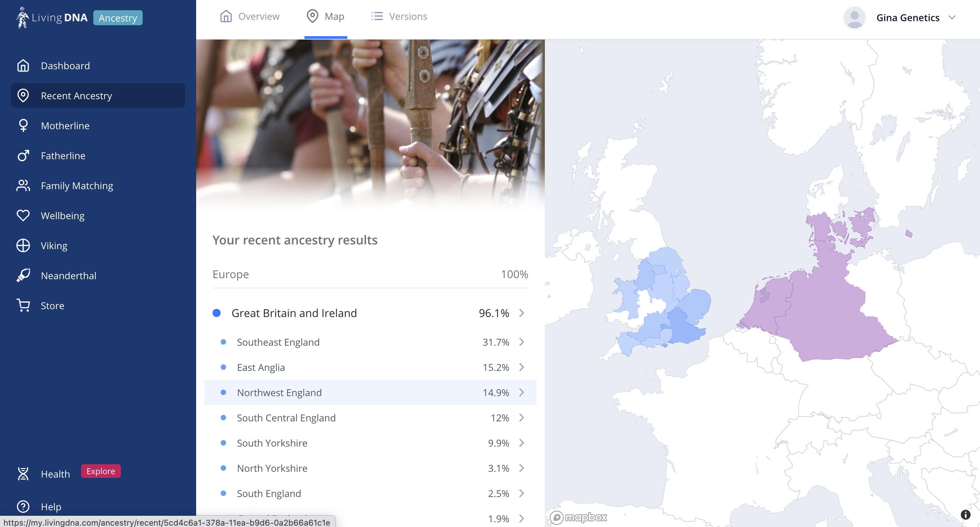Select the Recent Ancestry icon
The width and height of the screenshot is (980, 527).
coord(23,95)
